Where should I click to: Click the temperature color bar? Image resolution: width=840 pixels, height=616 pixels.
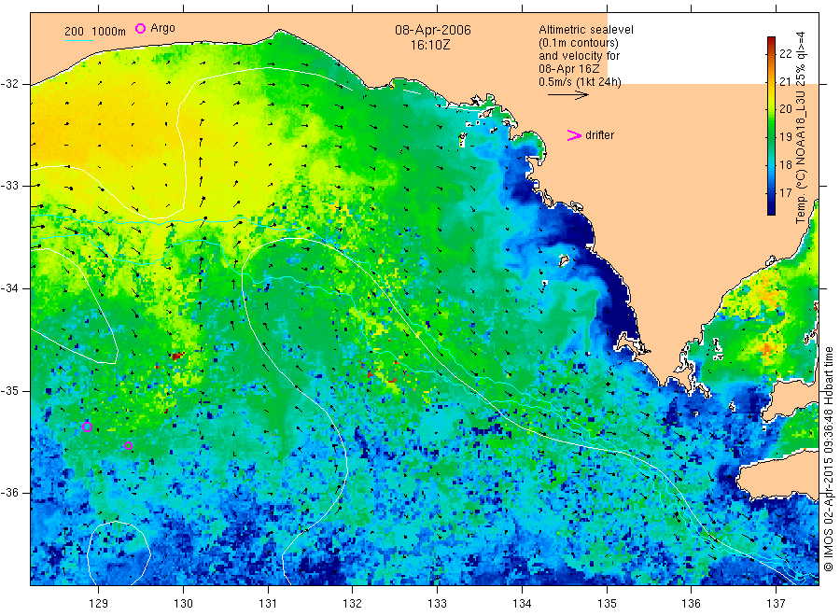(771, 126)
